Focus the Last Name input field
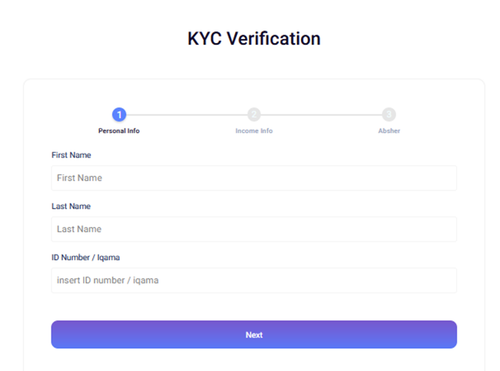The image size is (500, 371). [254, 229]
